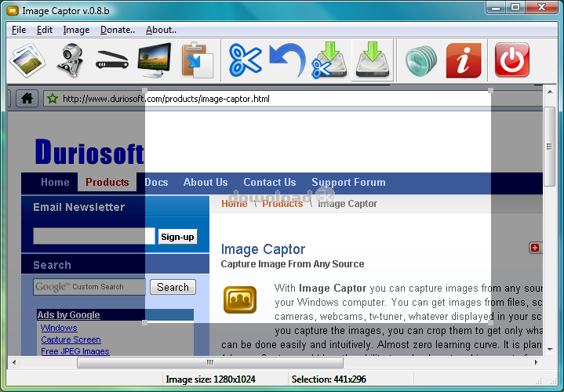Open the Windows ad link

pyautogui.click(x=59, y=328)
